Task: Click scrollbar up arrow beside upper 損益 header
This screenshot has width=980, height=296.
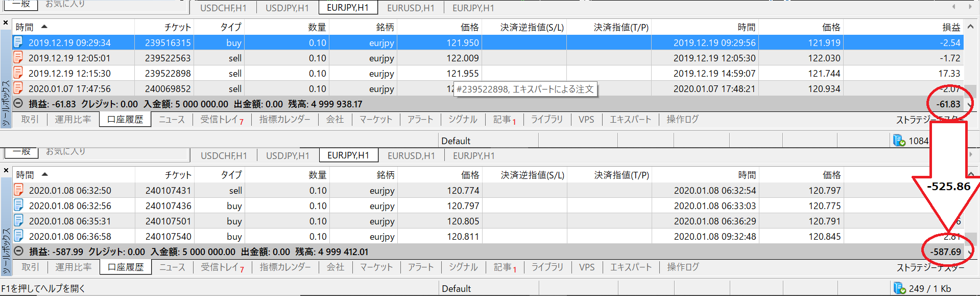Action: (970, 27)
